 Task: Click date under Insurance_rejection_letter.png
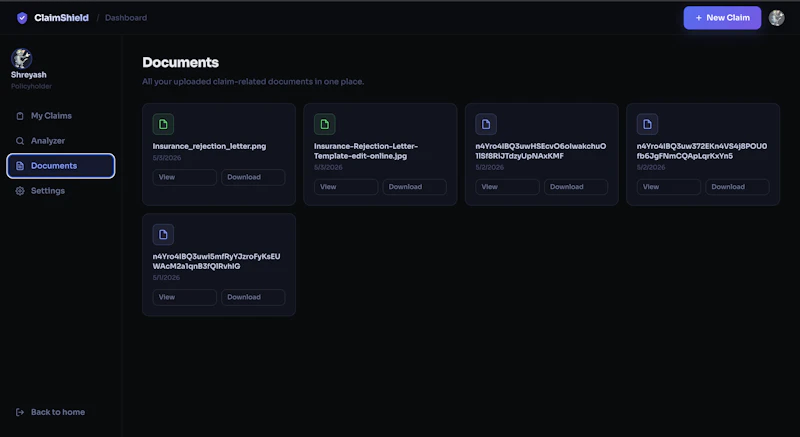click(x=167, y=158)
